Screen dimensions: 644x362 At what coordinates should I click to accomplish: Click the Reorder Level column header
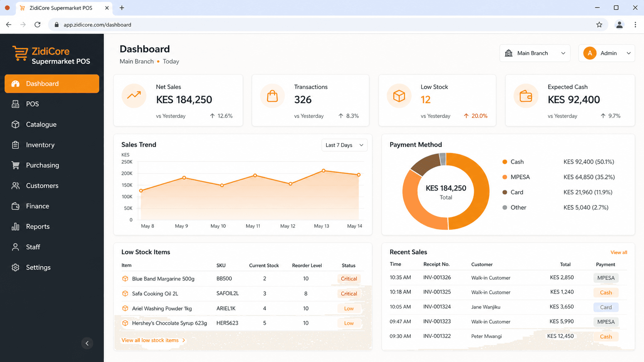(x=307, y=265)
